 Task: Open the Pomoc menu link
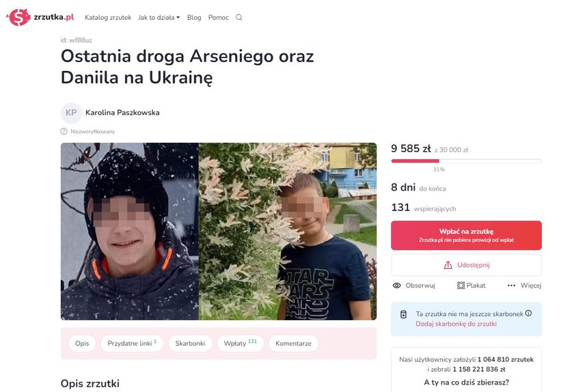(x=218, y=17)
